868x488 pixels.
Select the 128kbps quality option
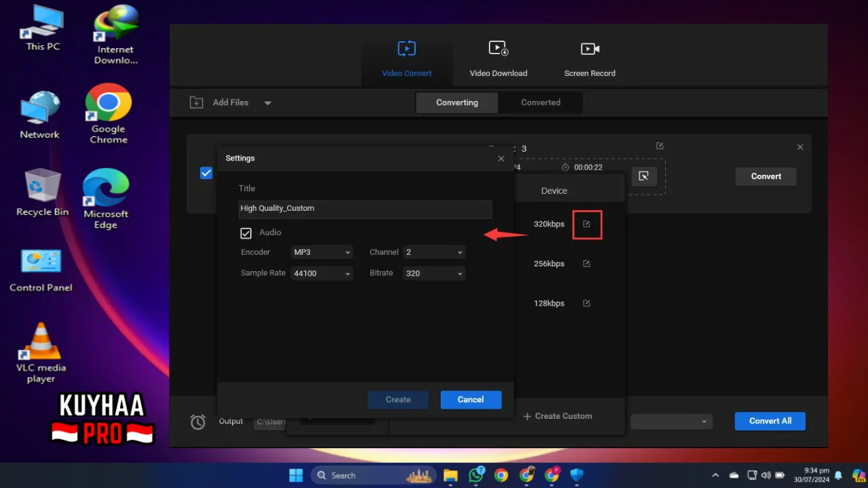[549, 304]
